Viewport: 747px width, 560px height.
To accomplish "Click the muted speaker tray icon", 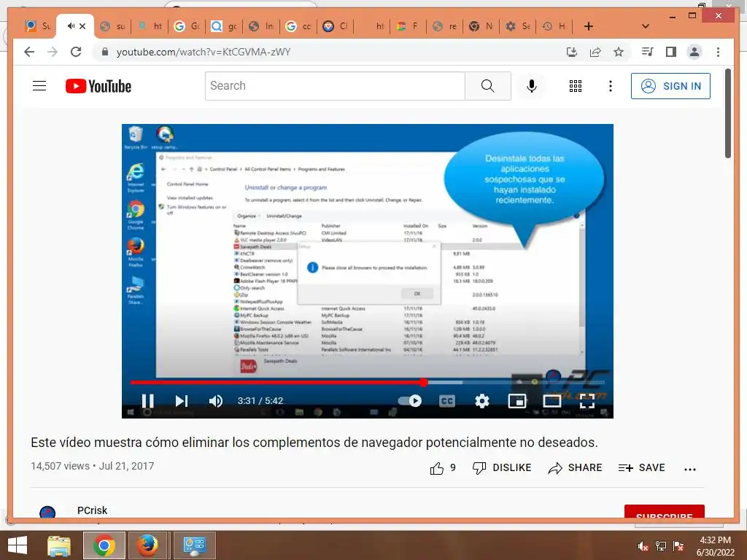I will tap(643, 546).
